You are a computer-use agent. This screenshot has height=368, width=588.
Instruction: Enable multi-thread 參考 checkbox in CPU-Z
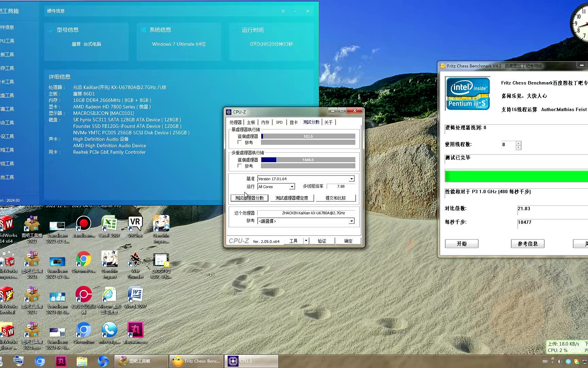click(x=240, y=166)
